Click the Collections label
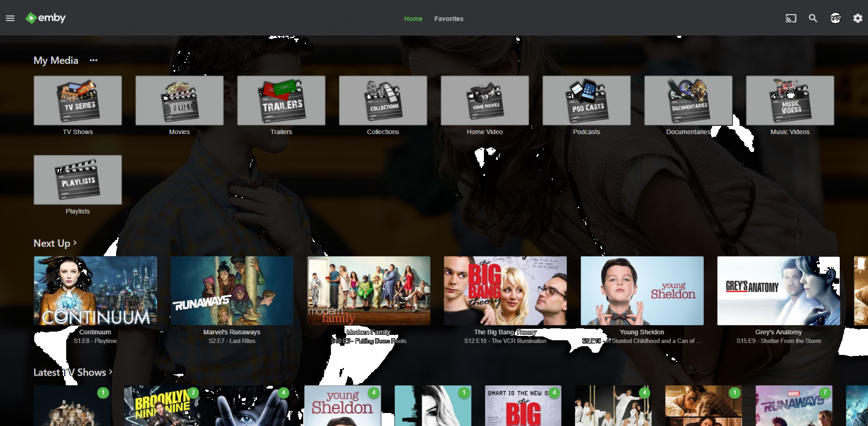Viewport: 868px width, 426px height. (x=383, y=132)
